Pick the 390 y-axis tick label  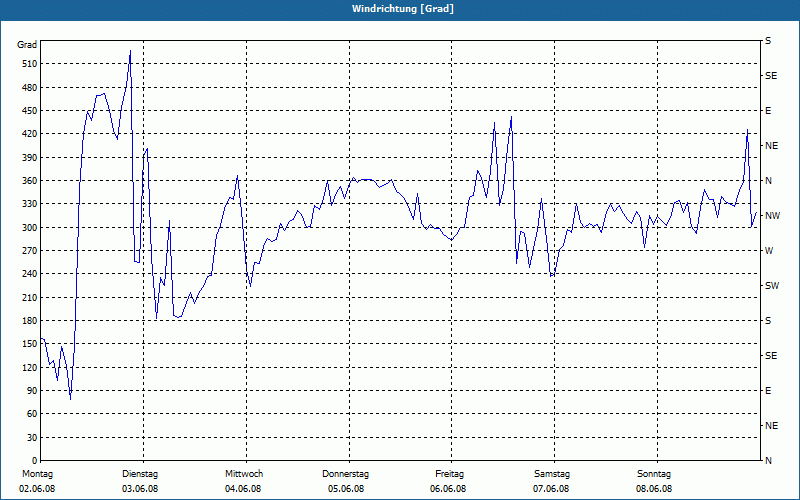(29, 158)
